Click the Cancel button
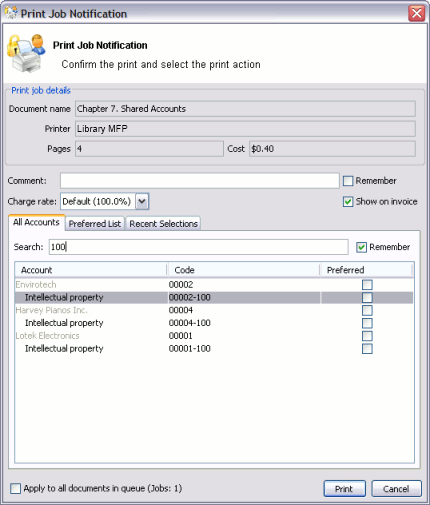Image resolution: width=430 pixels, height=505 pixels. (396, 489)
